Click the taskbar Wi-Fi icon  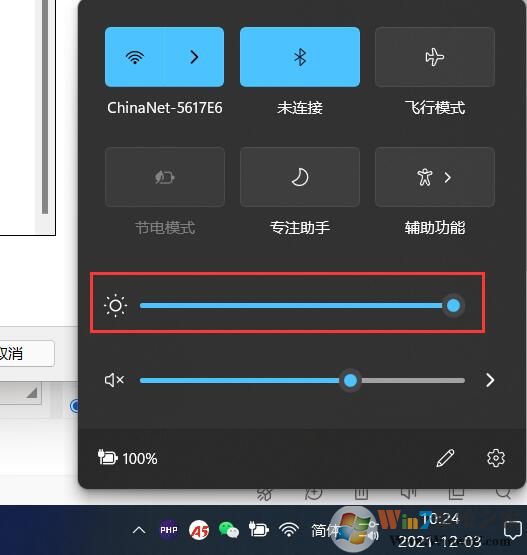coord(289,530)
